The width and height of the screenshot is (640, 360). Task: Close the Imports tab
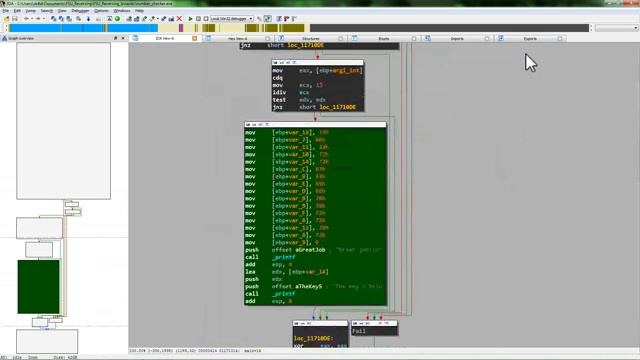coord(487,38)
